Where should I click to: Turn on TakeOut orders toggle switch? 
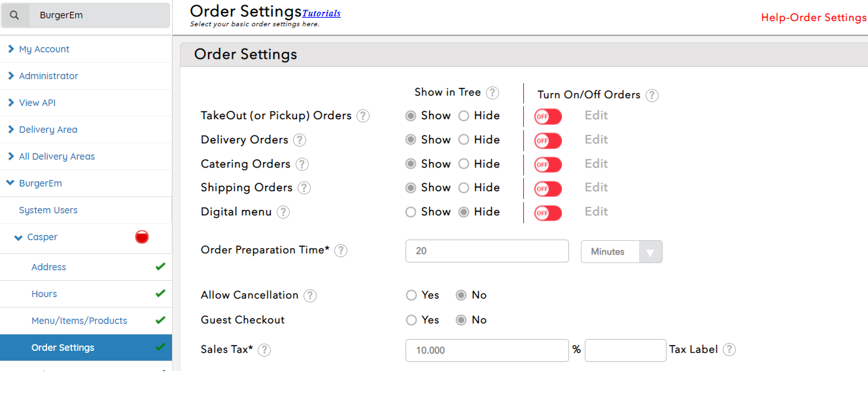coord(547,116)
